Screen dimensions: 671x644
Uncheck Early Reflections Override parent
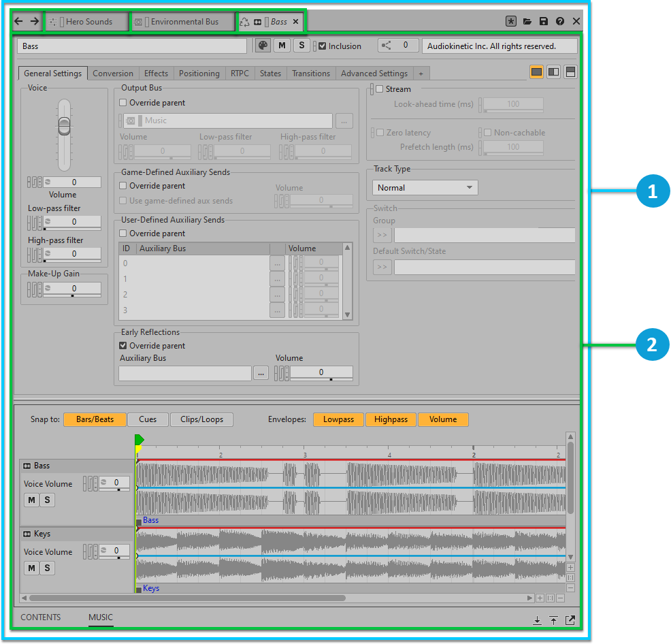point(123,346)
